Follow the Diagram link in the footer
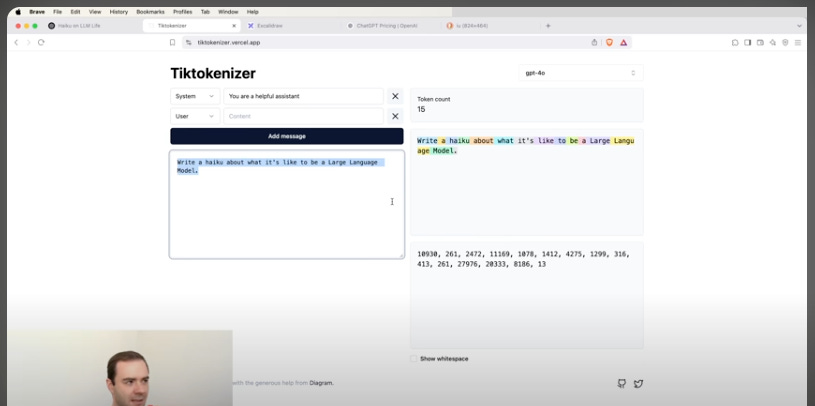The width and height of the screenshot is (815, 406). click(321, 383)
